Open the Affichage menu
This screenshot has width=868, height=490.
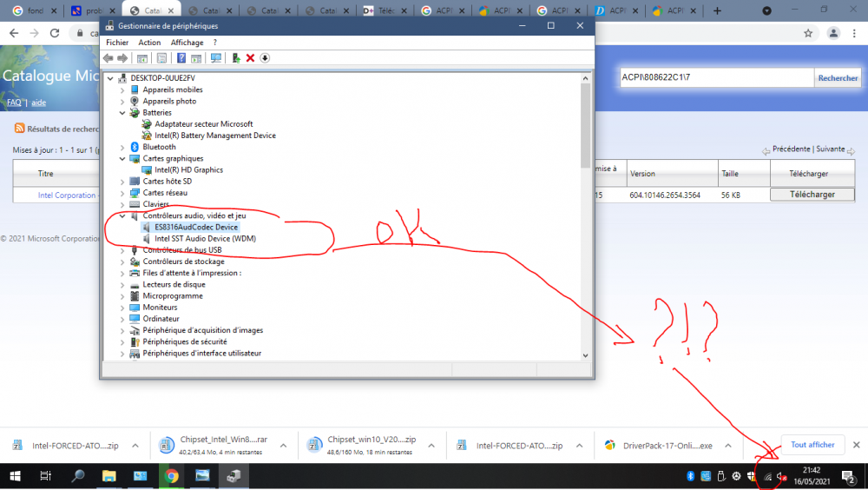click(187, 42)
